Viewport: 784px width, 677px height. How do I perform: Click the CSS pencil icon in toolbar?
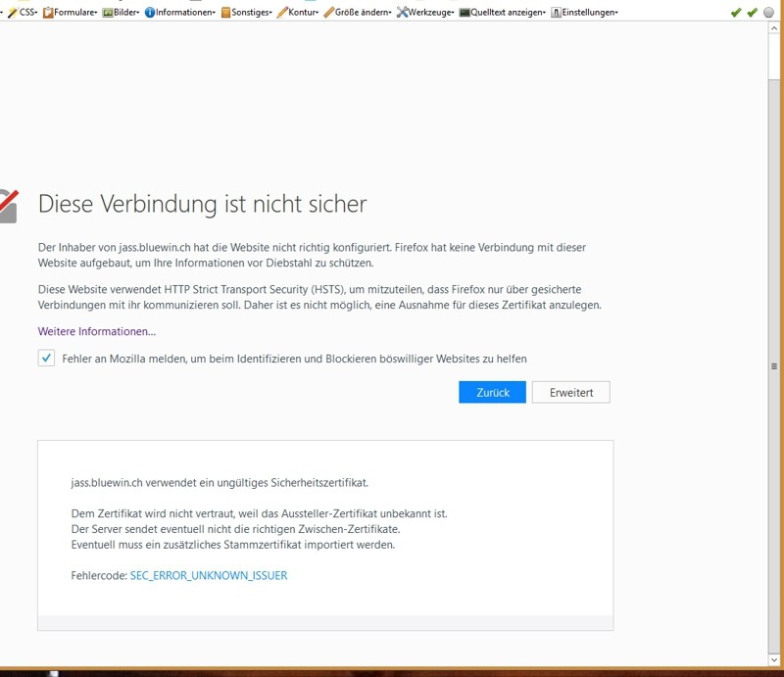click(13, 12)
